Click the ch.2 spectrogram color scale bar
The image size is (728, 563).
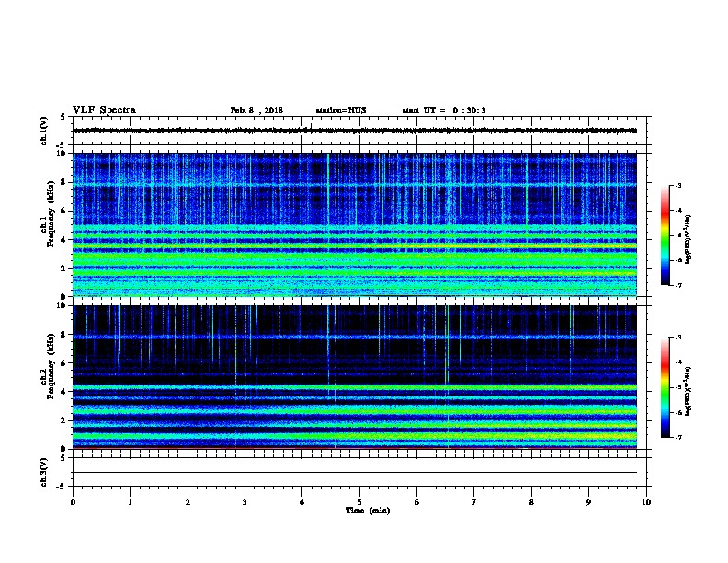pyautogui.click(x=665, y=387)
